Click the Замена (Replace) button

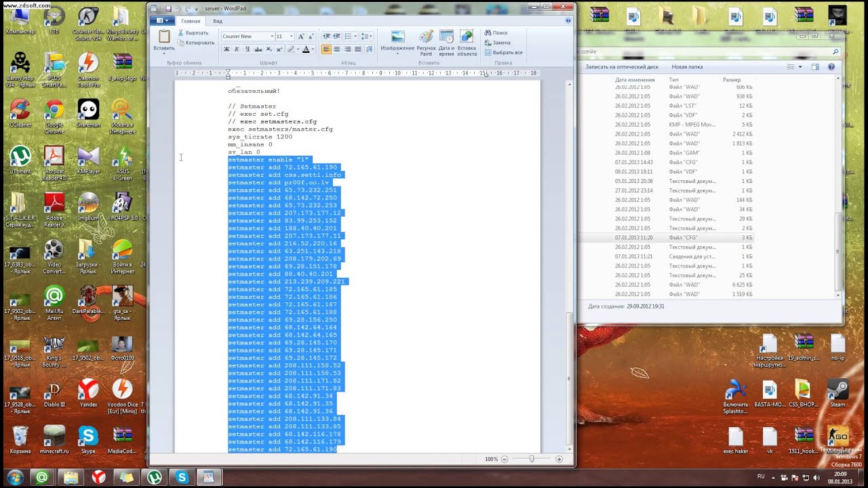pos(497,43)
